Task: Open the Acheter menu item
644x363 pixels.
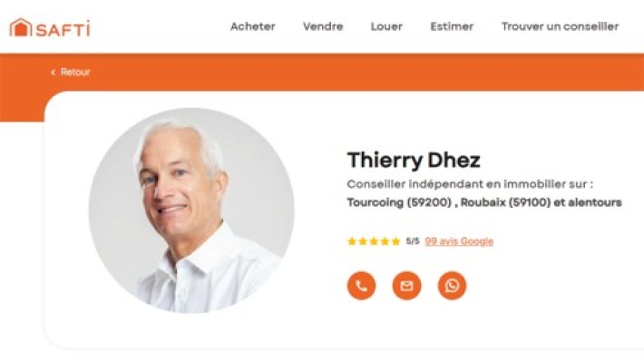Action: click(253, 26)
